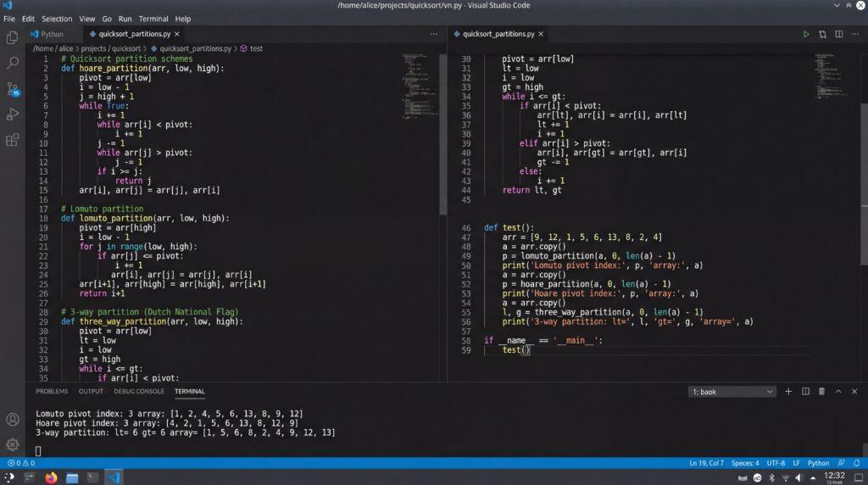Screen dimensions: 868x485
Task: Split the right editor with the split icon
Action: tap(839, 34)
